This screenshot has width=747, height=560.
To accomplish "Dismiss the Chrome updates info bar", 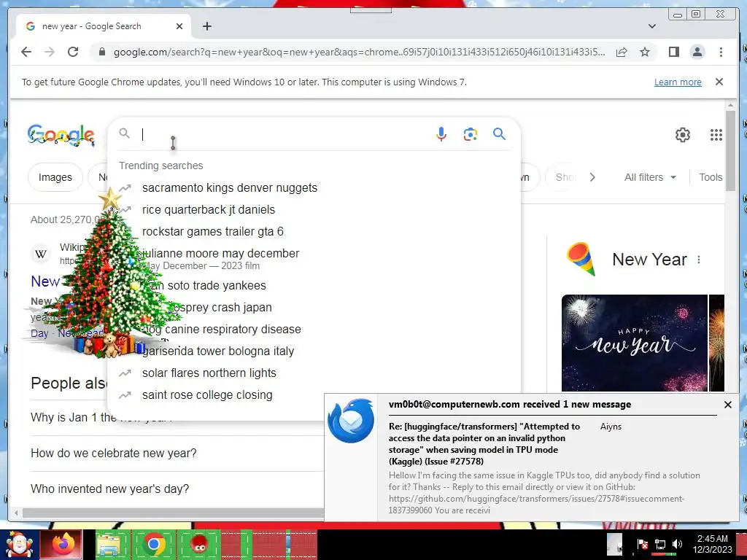I will 719,82.
